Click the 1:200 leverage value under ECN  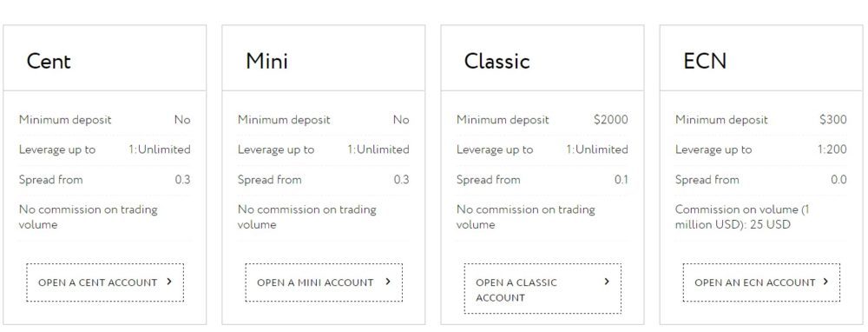(x=832, y=149)
